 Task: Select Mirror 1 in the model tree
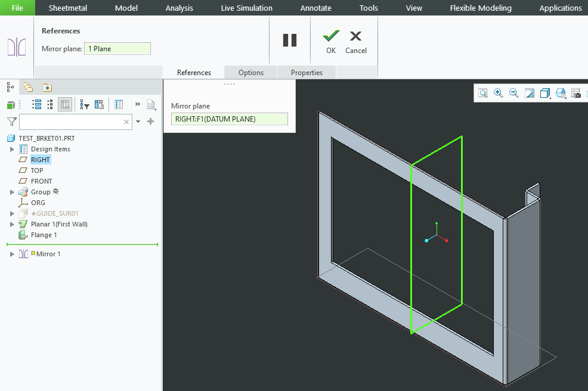(x=48, y=254)
